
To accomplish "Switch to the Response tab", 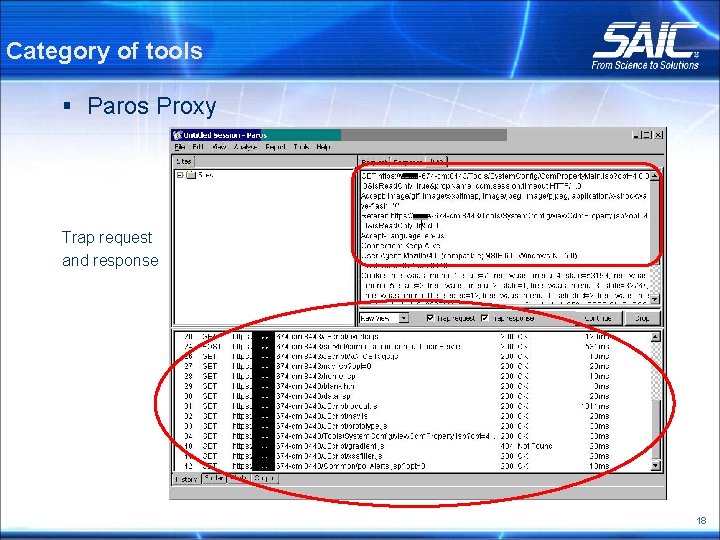I will (408, 162).
